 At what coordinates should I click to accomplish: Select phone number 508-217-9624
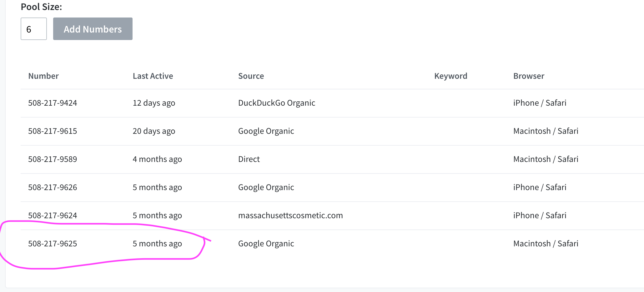[53, 215]
